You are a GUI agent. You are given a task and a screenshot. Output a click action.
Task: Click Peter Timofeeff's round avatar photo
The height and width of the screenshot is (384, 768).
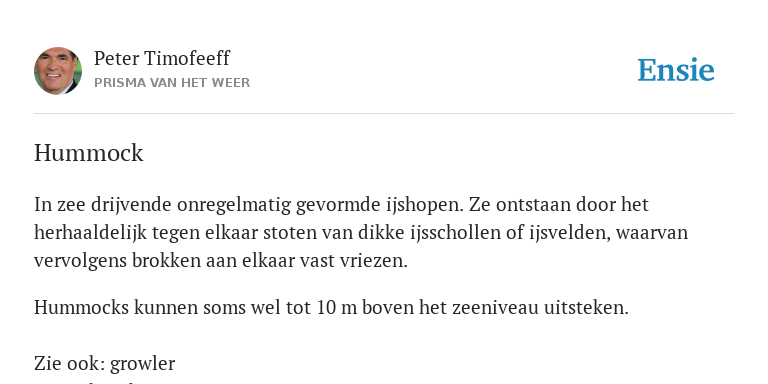(58, 71)
